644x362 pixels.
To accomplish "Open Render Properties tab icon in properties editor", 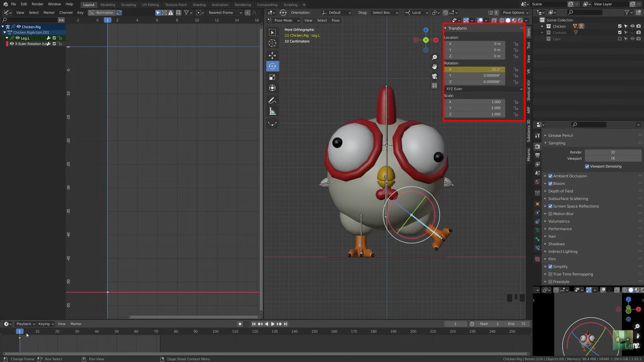I will (537, 147).
